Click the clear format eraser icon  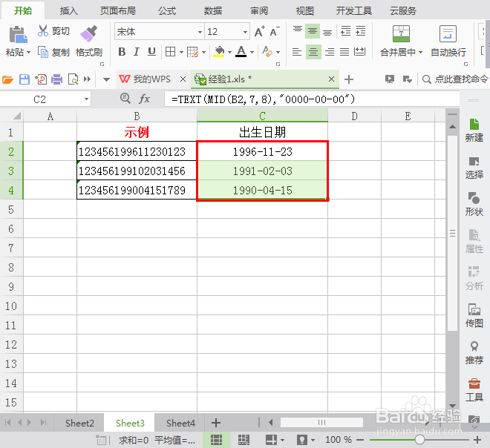tap(267, 51)
